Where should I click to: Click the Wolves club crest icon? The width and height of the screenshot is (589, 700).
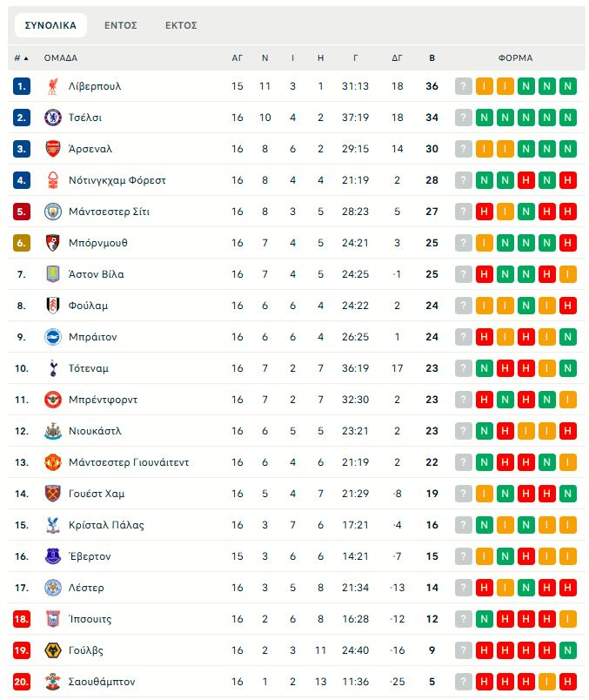click(x=52, y=650)
